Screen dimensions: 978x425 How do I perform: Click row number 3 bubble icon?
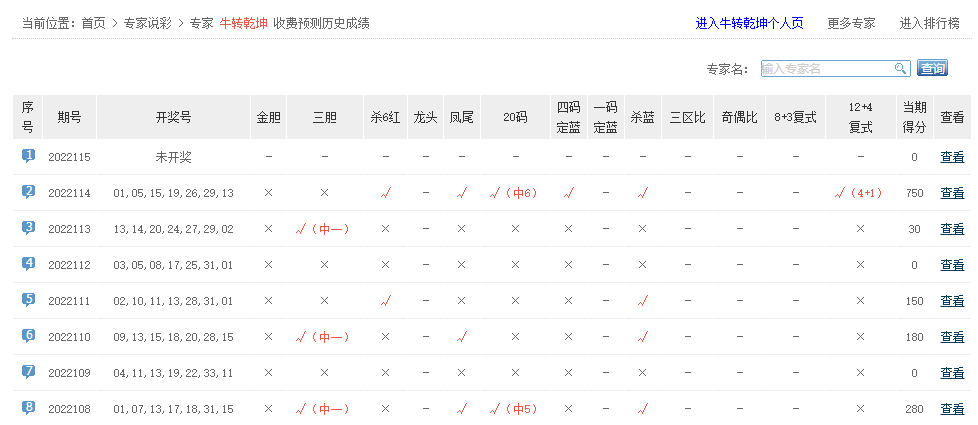point(28,228)
